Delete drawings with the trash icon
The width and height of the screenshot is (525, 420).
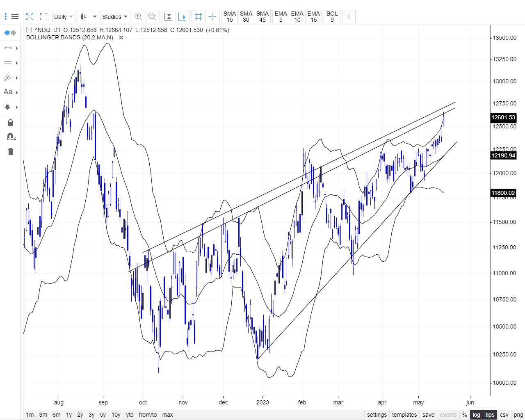click(11, 152)
